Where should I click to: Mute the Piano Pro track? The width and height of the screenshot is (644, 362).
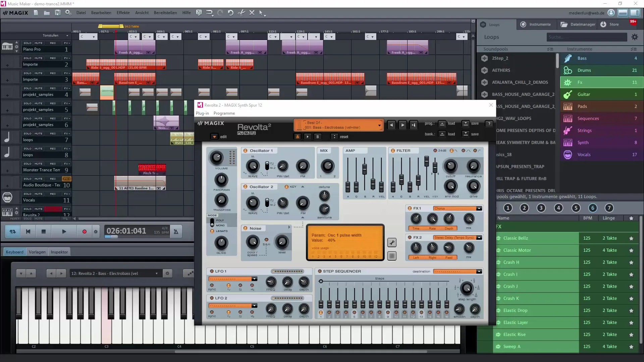click(x=39, y=43)
